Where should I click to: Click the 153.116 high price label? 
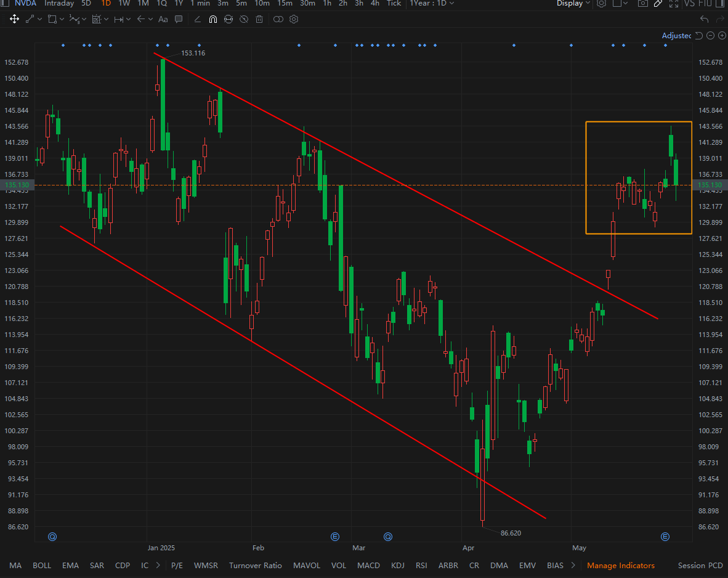pos(193,53)
